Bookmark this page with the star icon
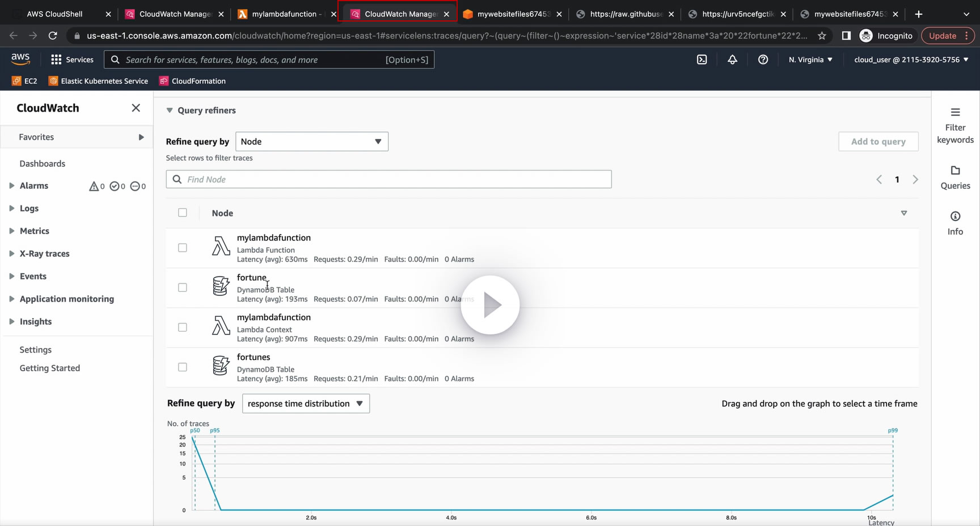 (x=822, y=36)
